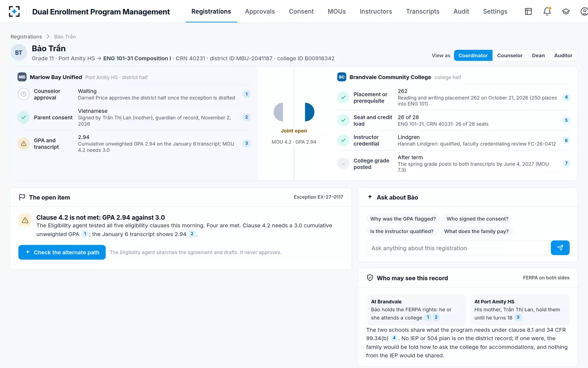Go to the Consent tab

[x=301, y=11]
